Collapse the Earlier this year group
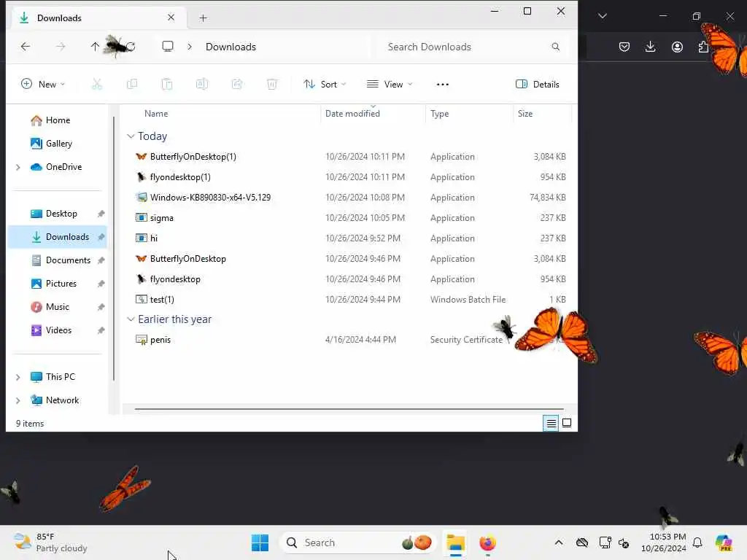Viewport: 747px width, 560px height. [x=131, y=319]
